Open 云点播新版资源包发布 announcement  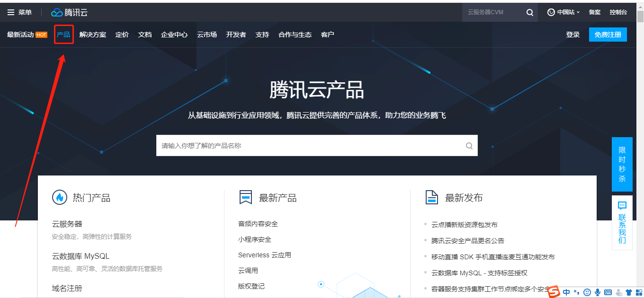pos(465,225)
